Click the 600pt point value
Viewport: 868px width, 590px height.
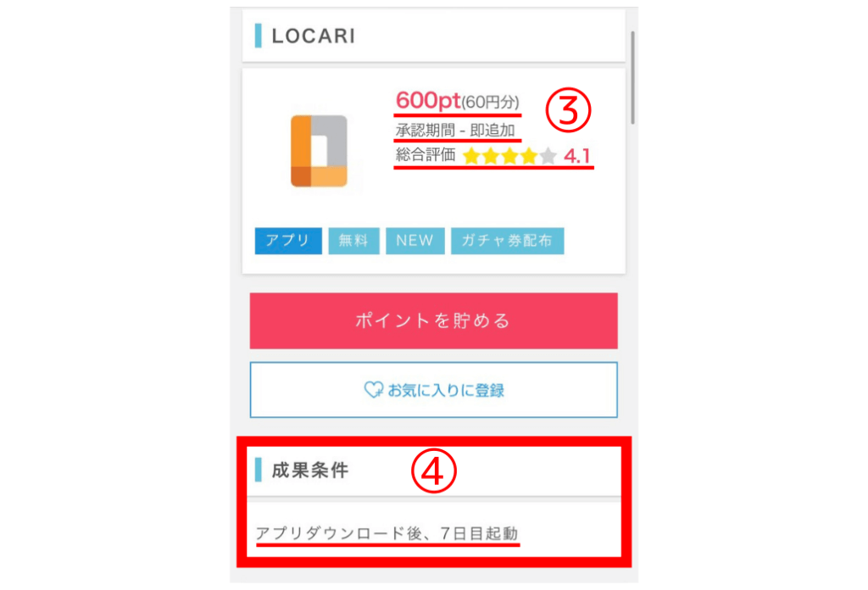click(x=428, y=100)
